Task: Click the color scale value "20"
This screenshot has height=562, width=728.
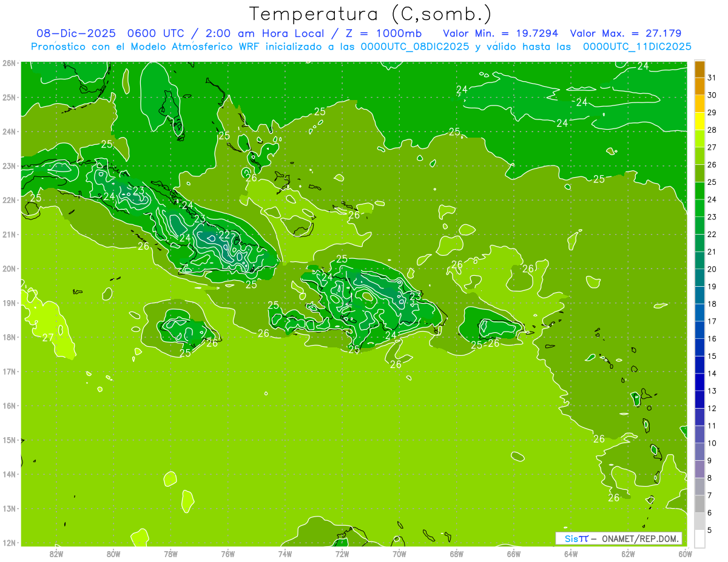Action: coord(712,269)
